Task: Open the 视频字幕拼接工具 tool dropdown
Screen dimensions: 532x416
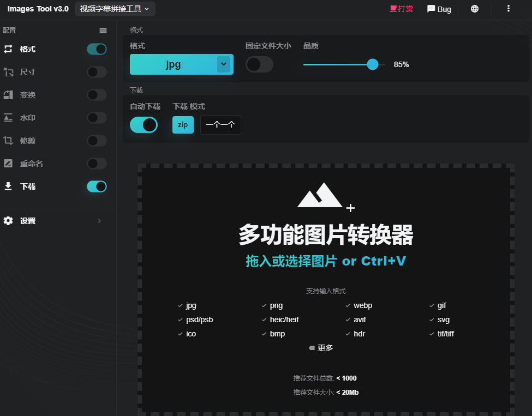Action: point(115,9)
